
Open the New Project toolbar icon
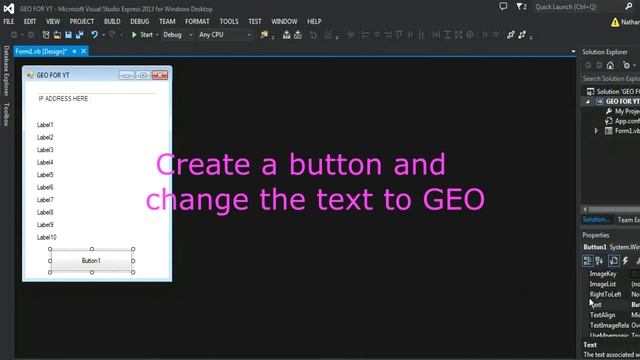coord(46,35)
